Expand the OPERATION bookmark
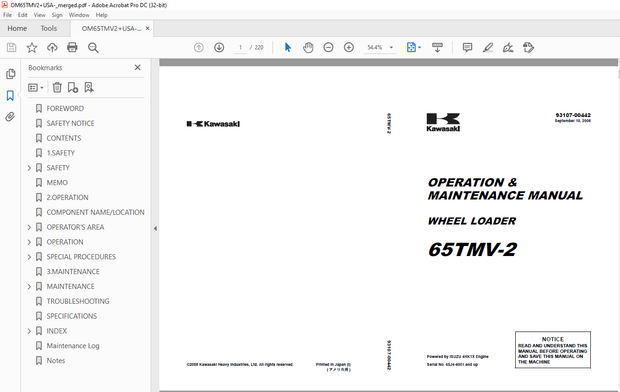620x392 pixels. point(29,242)
